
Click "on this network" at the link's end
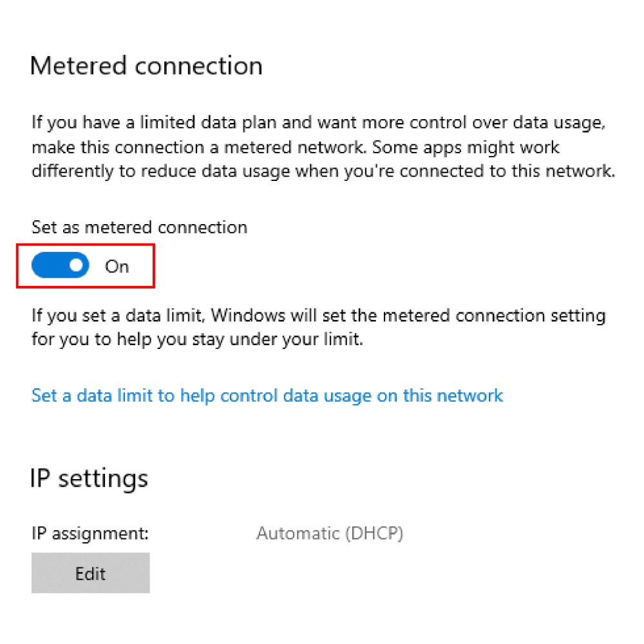(x=440, y=395)
